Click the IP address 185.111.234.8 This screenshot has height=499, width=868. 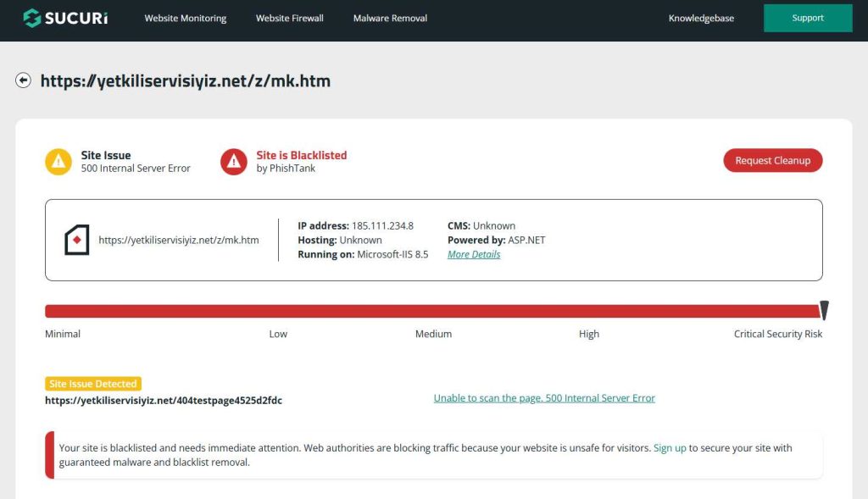click(382, 225)
